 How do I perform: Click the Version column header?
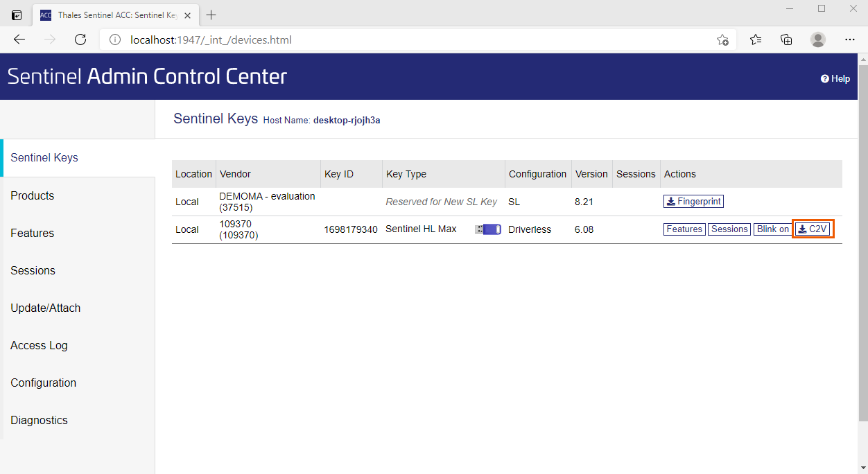(x=591, y=174)
